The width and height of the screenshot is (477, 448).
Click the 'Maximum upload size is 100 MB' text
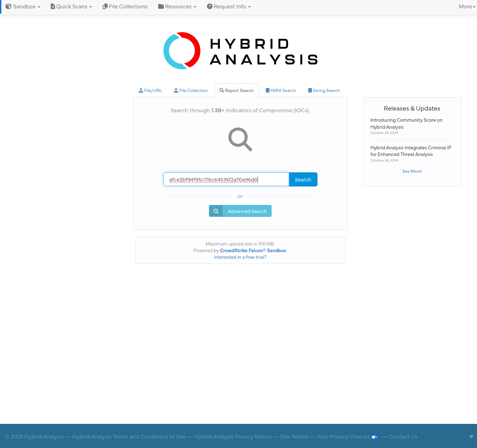pyautogui.click(x=240, y=244)
